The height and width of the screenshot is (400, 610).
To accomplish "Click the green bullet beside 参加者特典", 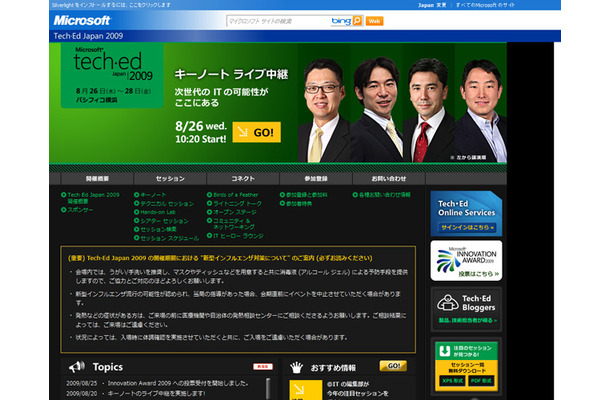I will pyautogui.click(x=282, y=204).
